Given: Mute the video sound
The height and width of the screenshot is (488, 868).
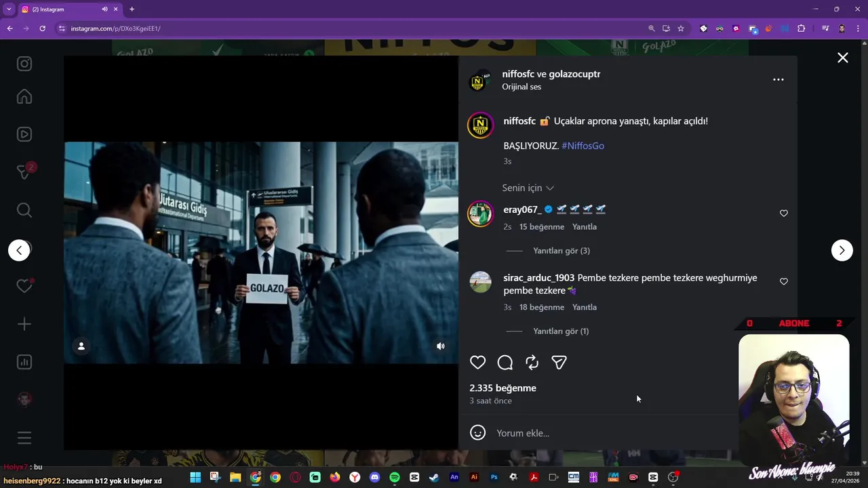Looking at the screenshot, I should pos(441,346).
